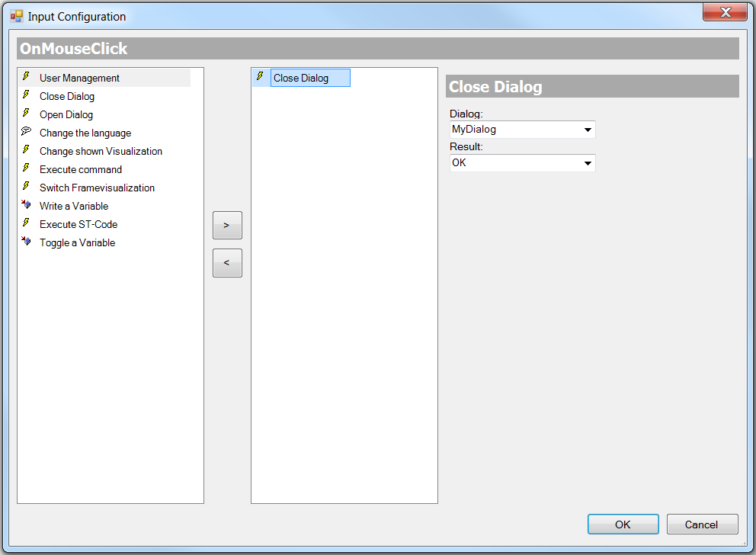This screenshot has height=555, width=756.
Task: Click the speech bubble icon for Change the language
Action: pyautogui.click(x=26, y=132)
